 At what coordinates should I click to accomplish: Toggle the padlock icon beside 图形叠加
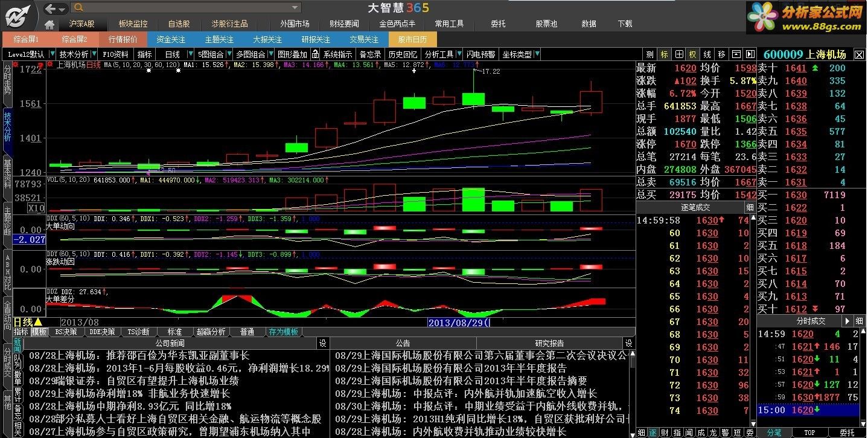tap(315, 54)
